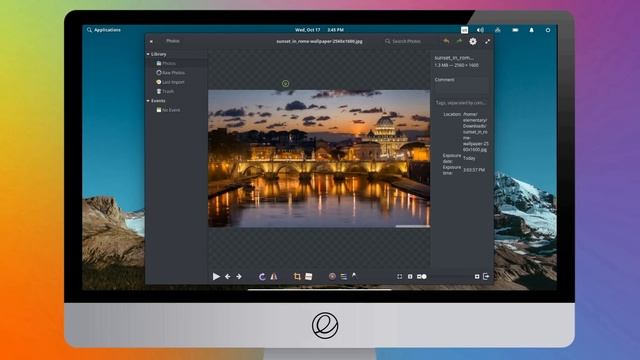Zoom to 100% icon in bottom toolbar
The width and height of the screenshot is (640, 360).
click(410, 277)
